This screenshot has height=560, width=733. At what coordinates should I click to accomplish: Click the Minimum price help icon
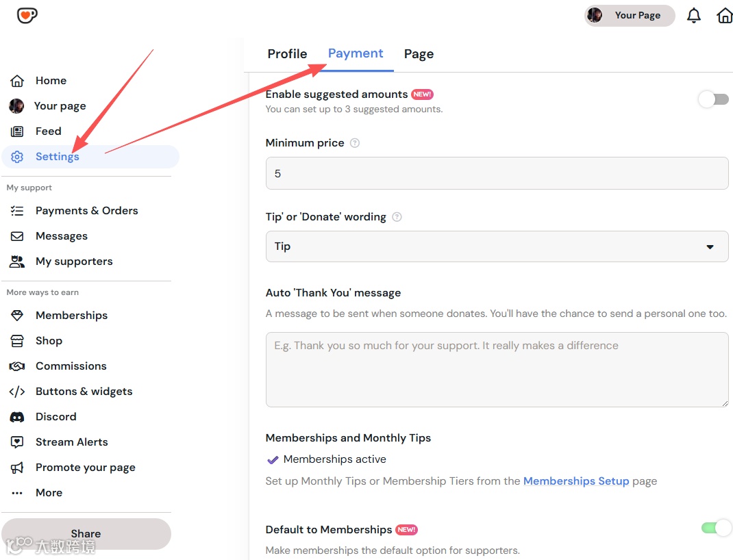[355, 143]
